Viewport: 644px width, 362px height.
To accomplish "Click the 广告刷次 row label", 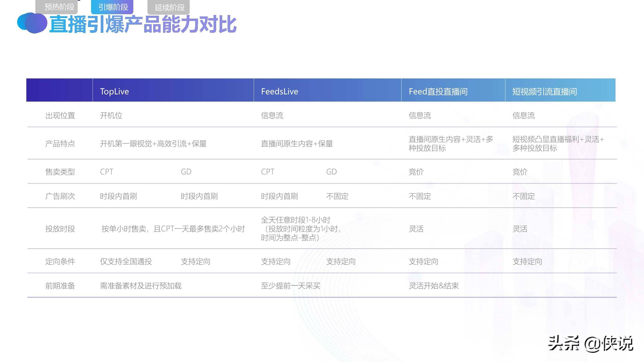I will pyautogui.click(x=60, y=196).
